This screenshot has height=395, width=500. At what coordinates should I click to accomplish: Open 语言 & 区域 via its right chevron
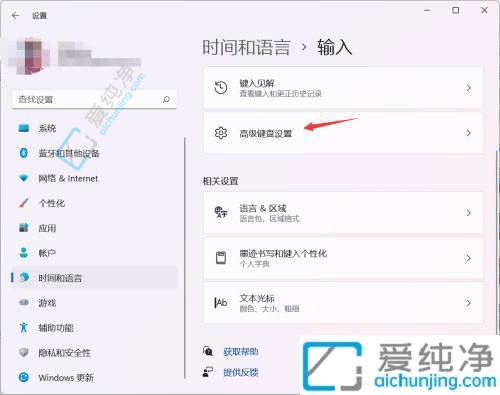(469, 212)
